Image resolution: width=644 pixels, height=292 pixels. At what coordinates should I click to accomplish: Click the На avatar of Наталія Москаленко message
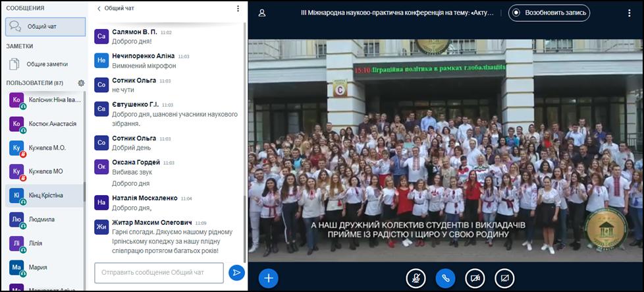coord(101,203)
